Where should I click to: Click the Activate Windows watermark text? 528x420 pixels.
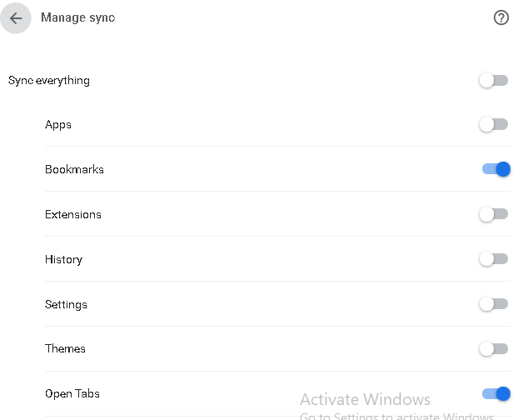click(365, 399)
